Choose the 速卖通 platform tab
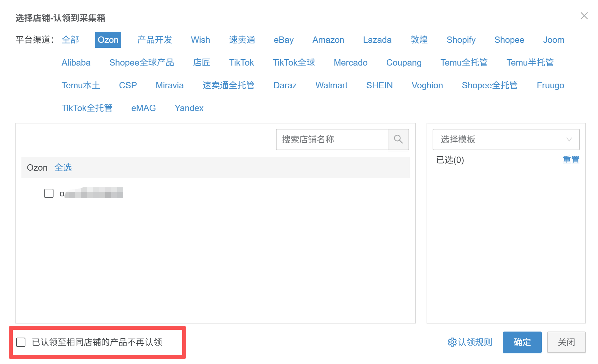This screenshot has height=364, width=598. click(242, 40)
